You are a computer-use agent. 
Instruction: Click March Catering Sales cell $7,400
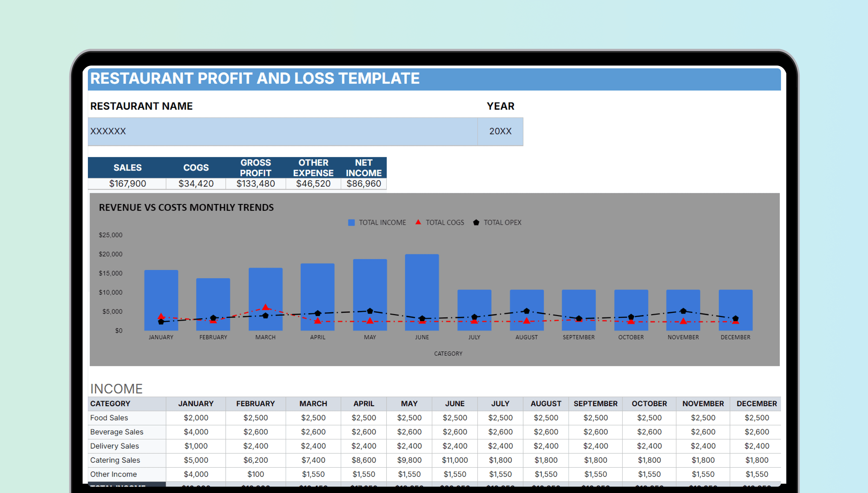(x=313, y=460)
